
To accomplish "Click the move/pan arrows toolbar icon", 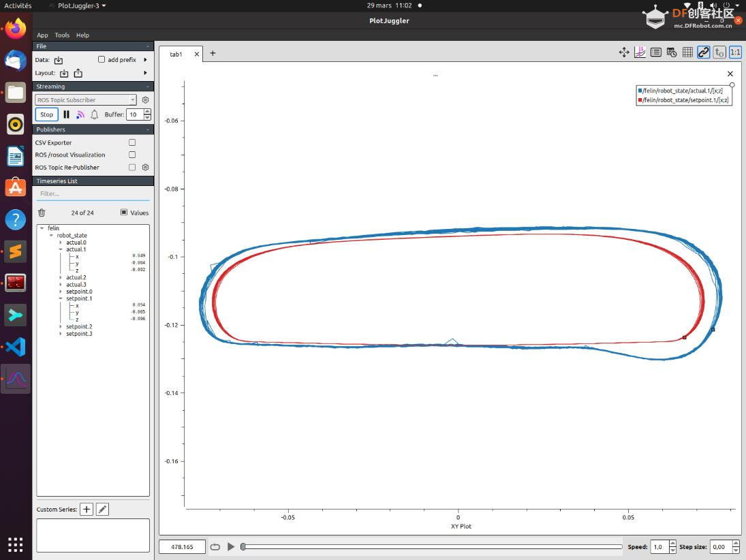I will click(x=624, y=52).
